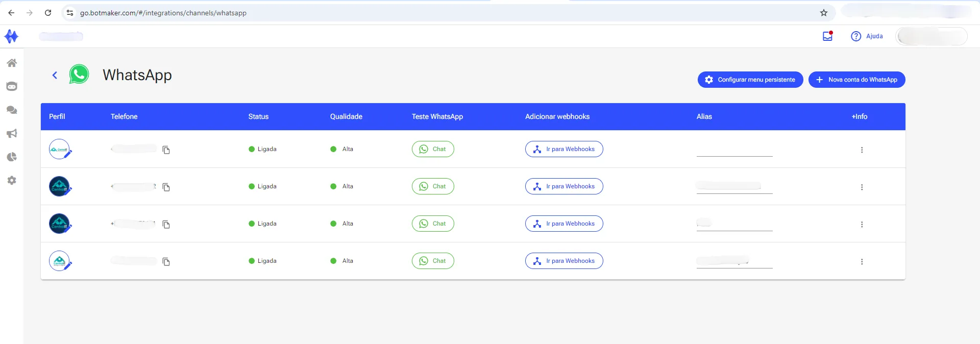View site info icon in address bar

70,13
